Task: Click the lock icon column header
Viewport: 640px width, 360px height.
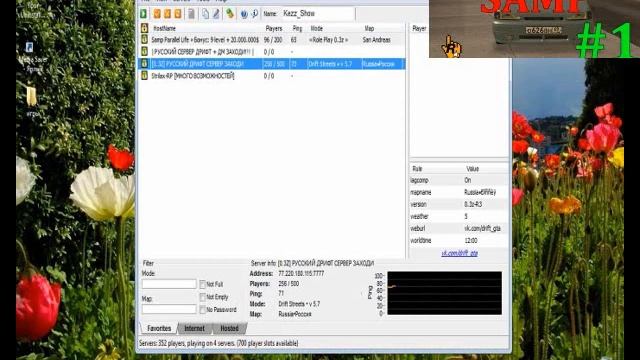Action: [144, 28]
